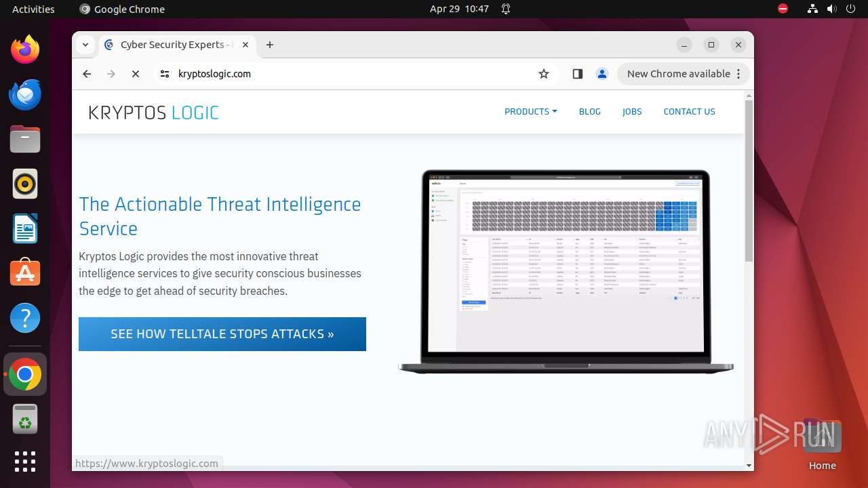Expand the PRODUCTS dropdown menu
This screenshot has width=868, height=488.
(x=530, y=112)
